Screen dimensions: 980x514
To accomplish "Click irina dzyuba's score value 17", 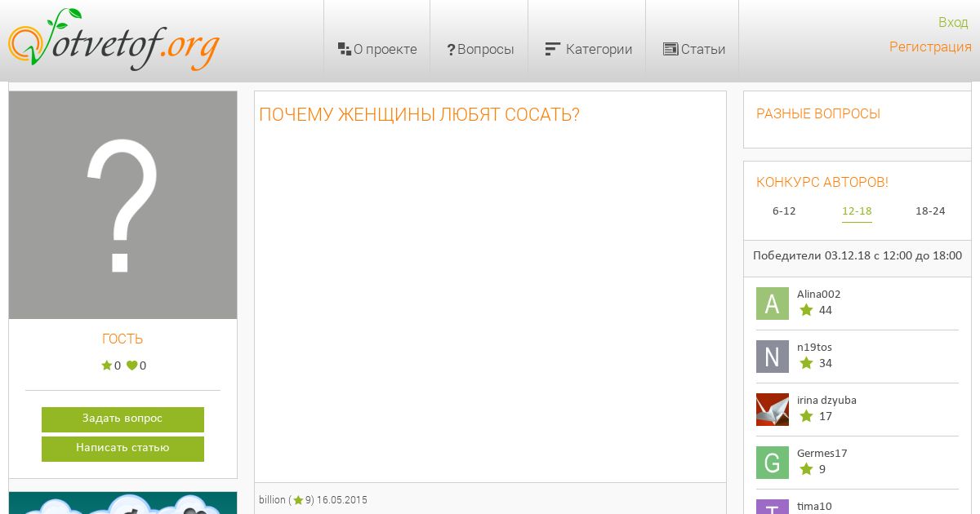I will [826, 416].
